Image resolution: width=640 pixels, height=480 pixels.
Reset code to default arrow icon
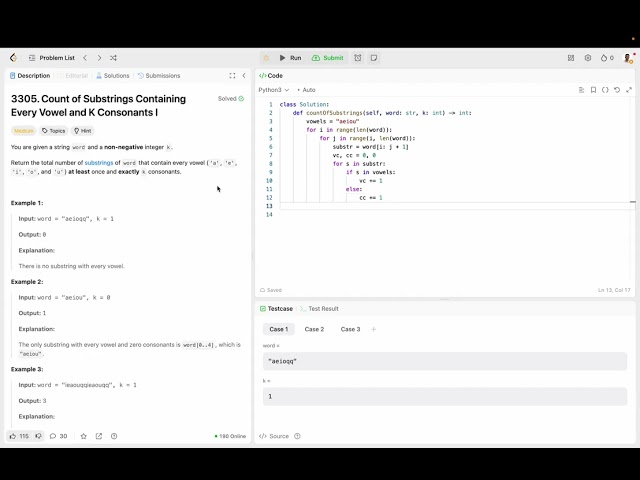click(x=617, y=90)
